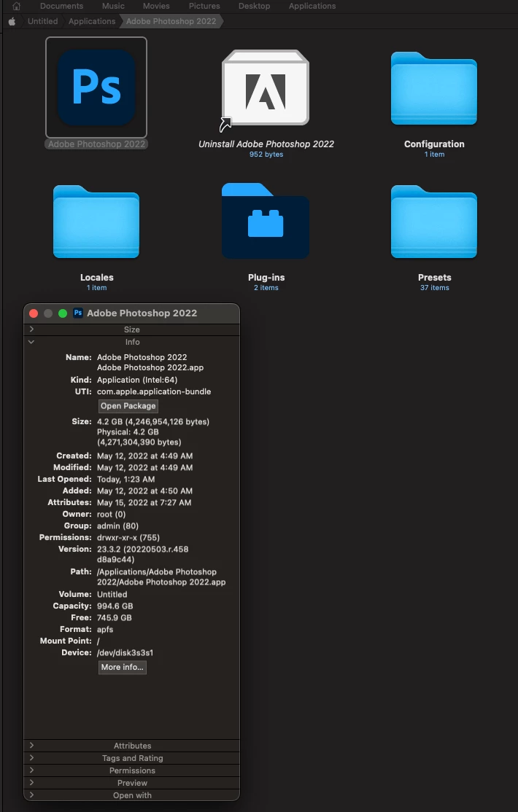Go to Movies in the favorites bar
The width and height of the screenshot is (518, 812).
(x=156, y=7)
